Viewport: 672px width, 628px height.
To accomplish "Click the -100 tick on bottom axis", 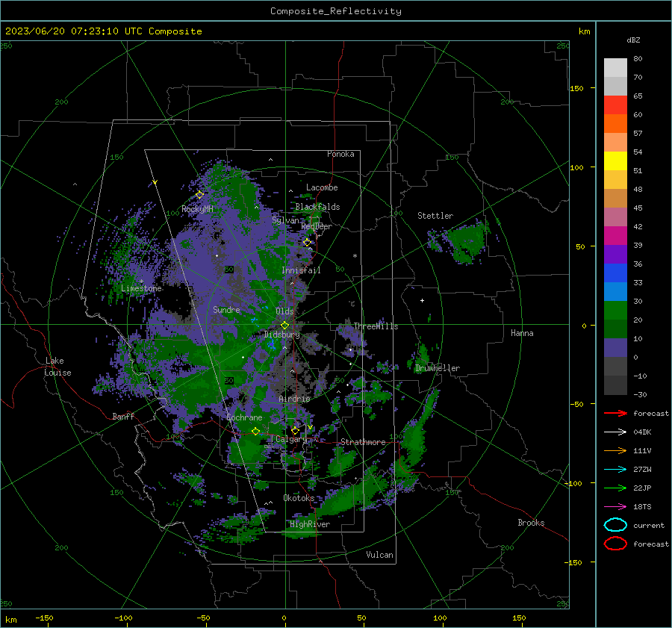I will click(123, 618).
